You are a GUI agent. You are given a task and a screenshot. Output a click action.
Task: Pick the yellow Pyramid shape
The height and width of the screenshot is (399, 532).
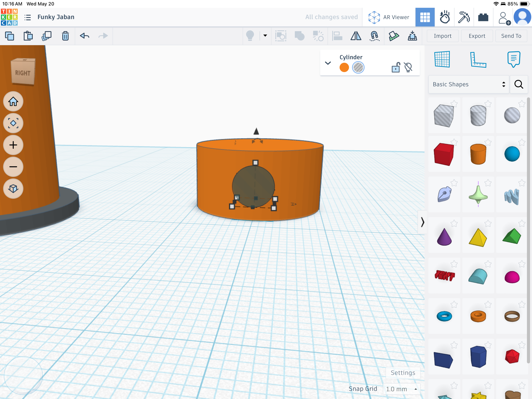point(478,237)
